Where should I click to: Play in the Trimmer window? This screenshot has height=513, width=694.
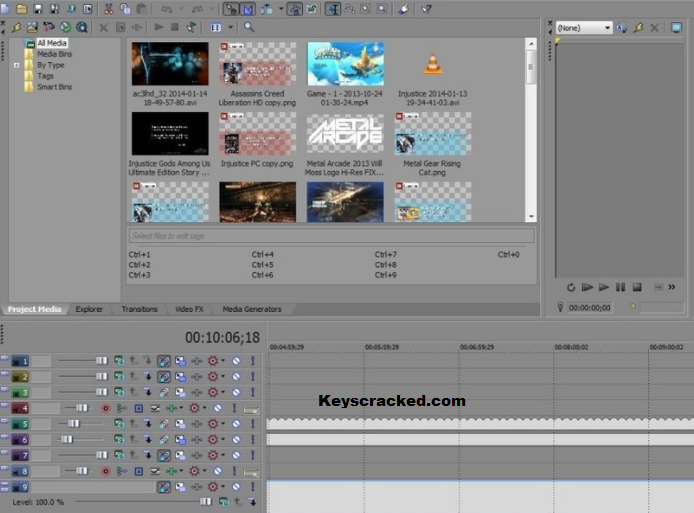point(604,288)
